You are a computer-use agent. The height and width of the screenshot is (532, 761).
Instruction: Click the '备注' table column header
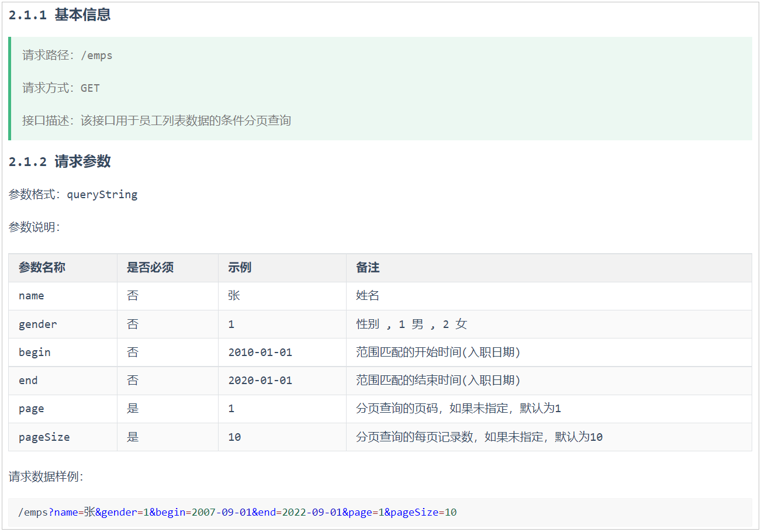pyautogui.click(x=368, y=268)
